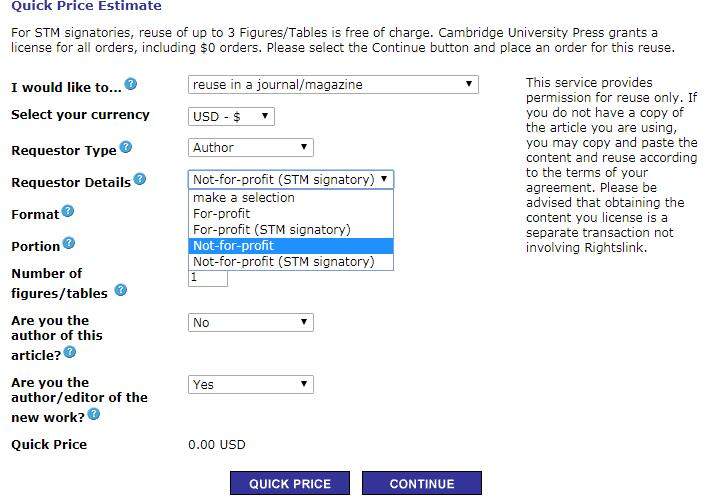Image resolution: width=728 pixels, height=500 pixels.
Task: Click help icon beside 'I would like to...'
Action: pyautogui.click(x=131, y=85)
